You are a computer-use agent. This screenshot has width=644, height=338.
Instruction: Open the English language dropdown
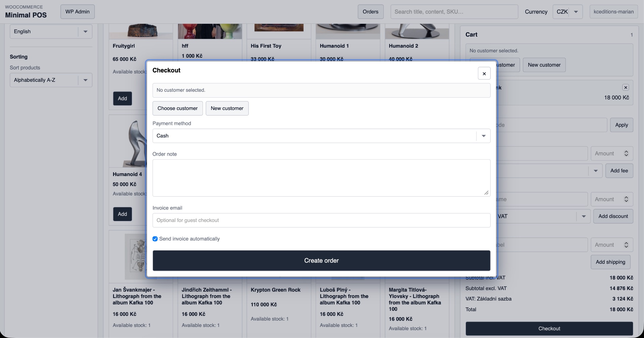(x=51, y=32)
